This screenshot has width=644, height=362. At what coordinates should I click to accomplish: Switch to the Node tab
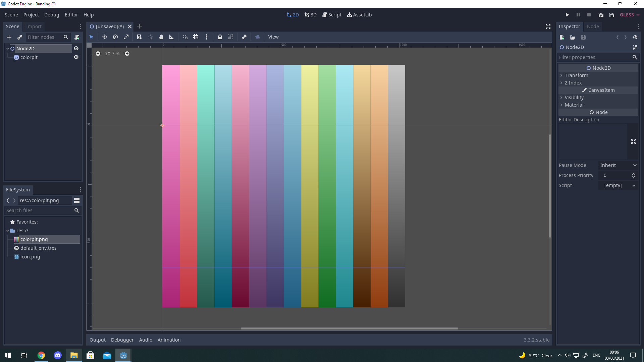click(593, 26)
